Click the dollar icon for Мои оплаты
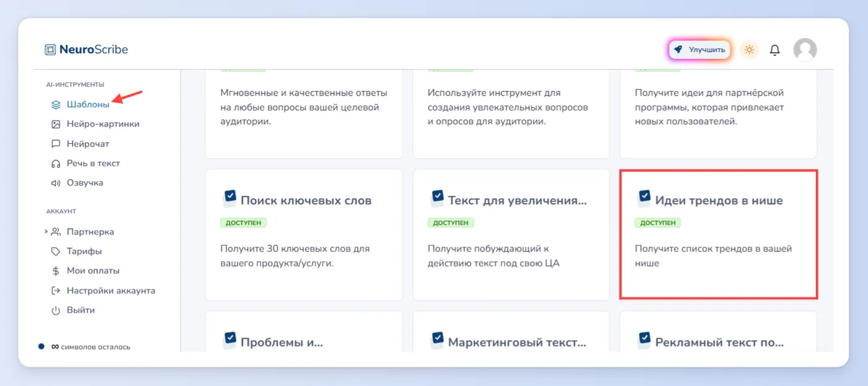The image size is (868, 386). [x=56, y=271]
